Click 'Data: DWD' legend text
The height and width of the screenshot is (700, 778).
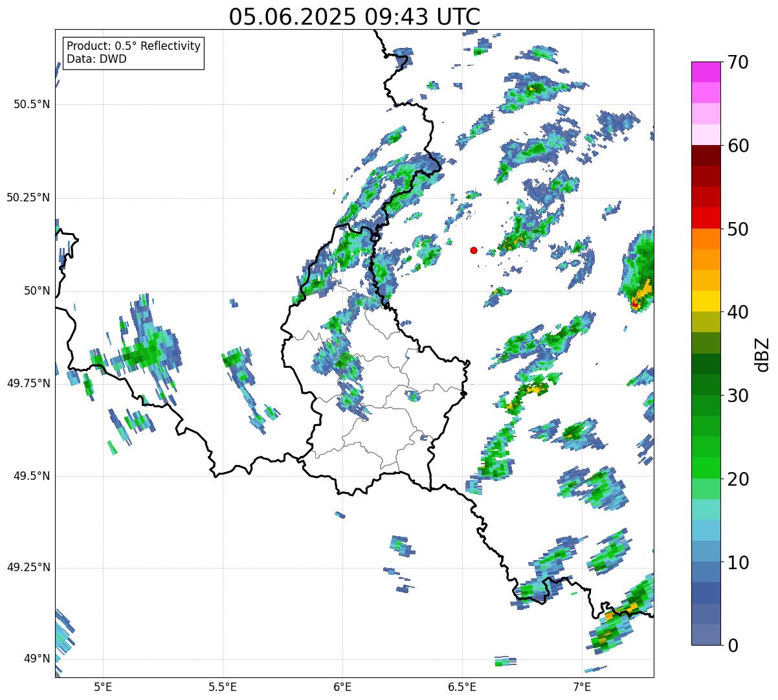click(96, 59)
